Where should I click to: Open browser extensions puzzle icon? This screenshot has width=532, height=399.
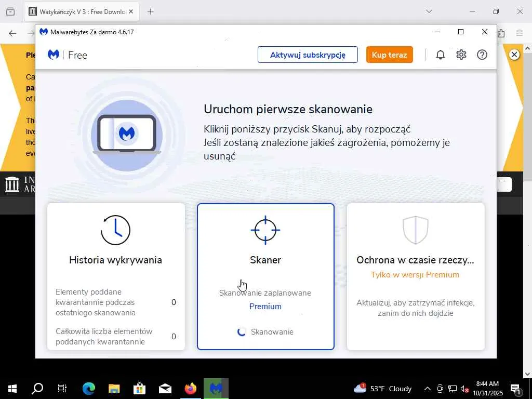tap(501, 33)
